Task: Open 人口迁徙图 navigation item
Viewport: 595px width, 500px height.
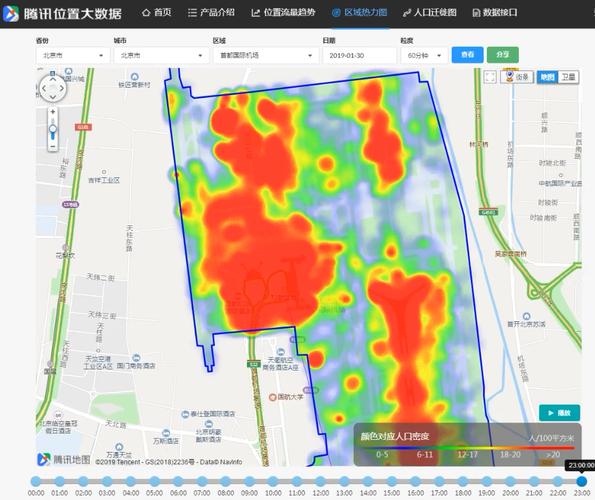Action: point(429,13)
